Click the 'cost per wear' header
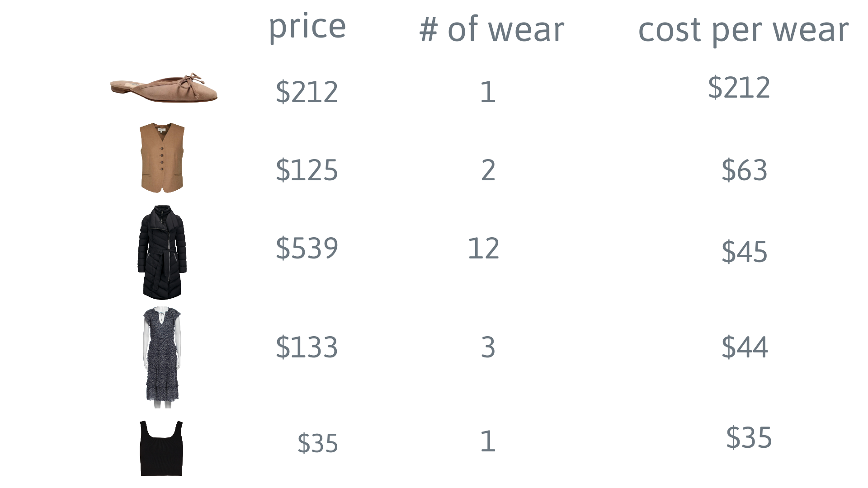This screenshot has height=488, width=868. 743,31
